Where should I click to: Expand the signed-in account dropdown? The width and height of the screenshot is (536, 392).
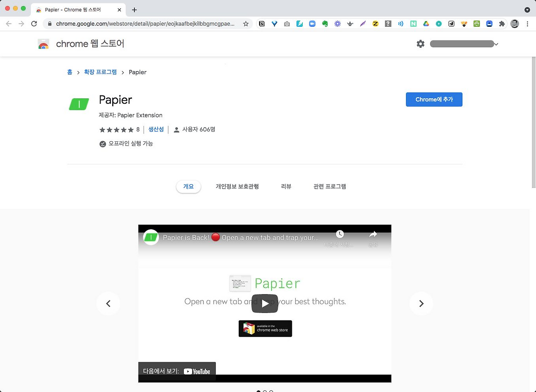pyautogui.click(x=497, y=44)
